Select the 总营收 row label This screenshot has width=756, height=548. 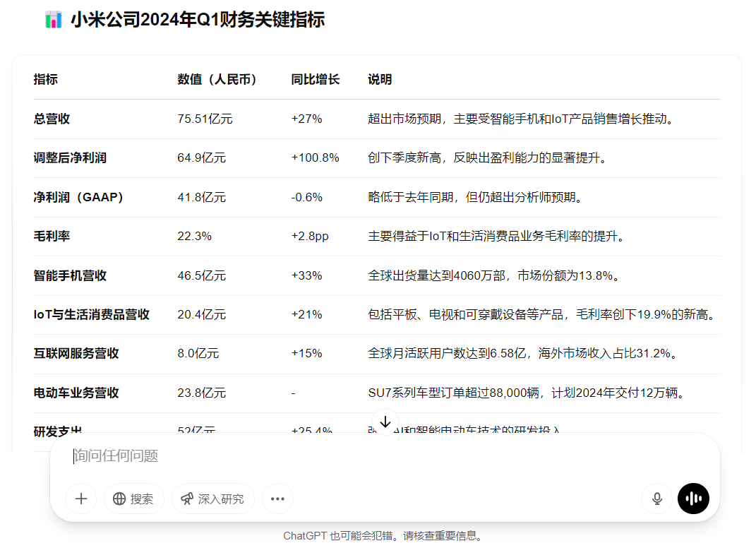[x=52, y=119]
